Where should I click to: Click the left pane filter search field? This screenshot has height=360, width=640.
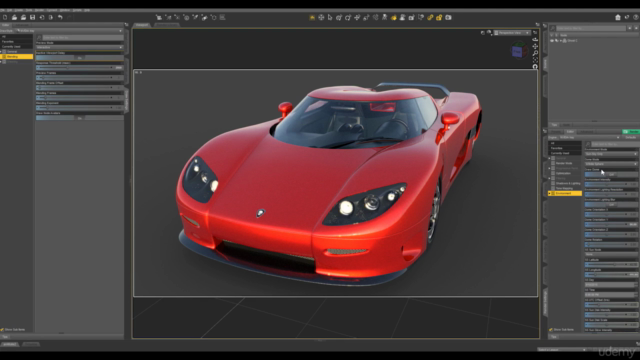(x=83, y=38)
